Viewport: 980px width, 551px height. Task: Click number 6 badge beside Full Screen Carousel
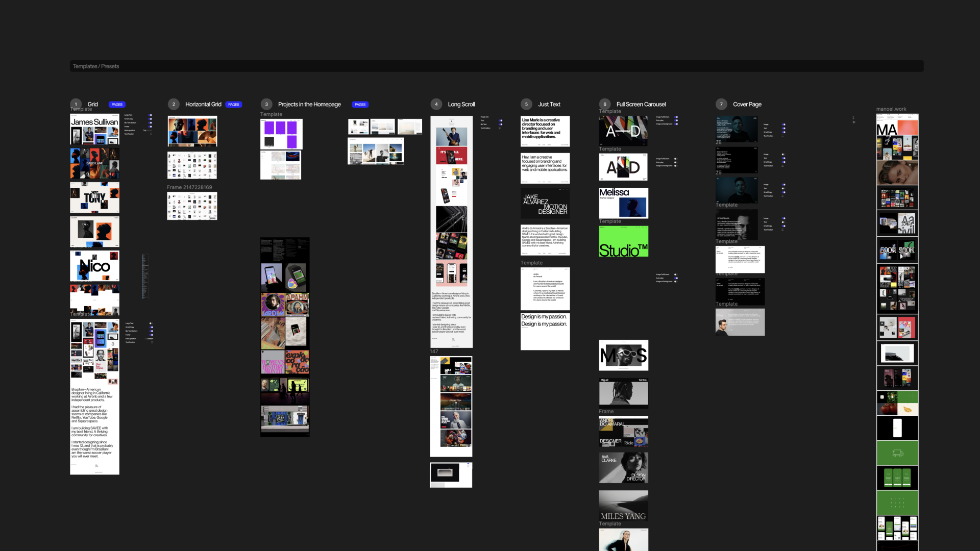click(605, 104)
